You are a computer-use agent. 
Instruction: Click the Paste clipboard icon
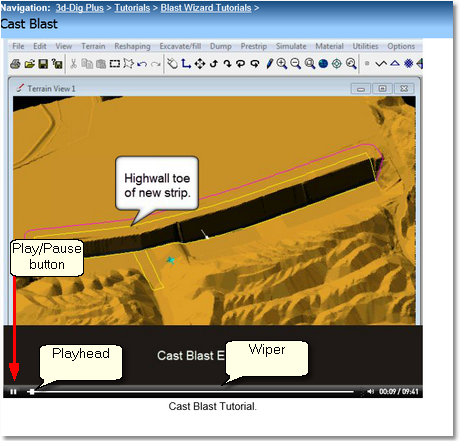pos(101,64)
